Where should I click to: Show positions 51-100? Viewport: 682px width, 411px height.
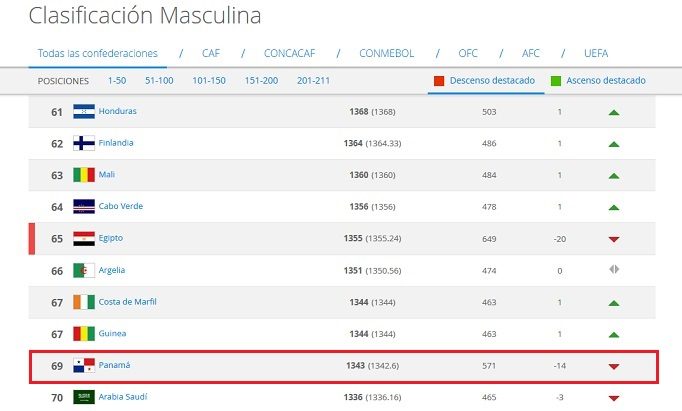tap(161, 81)
